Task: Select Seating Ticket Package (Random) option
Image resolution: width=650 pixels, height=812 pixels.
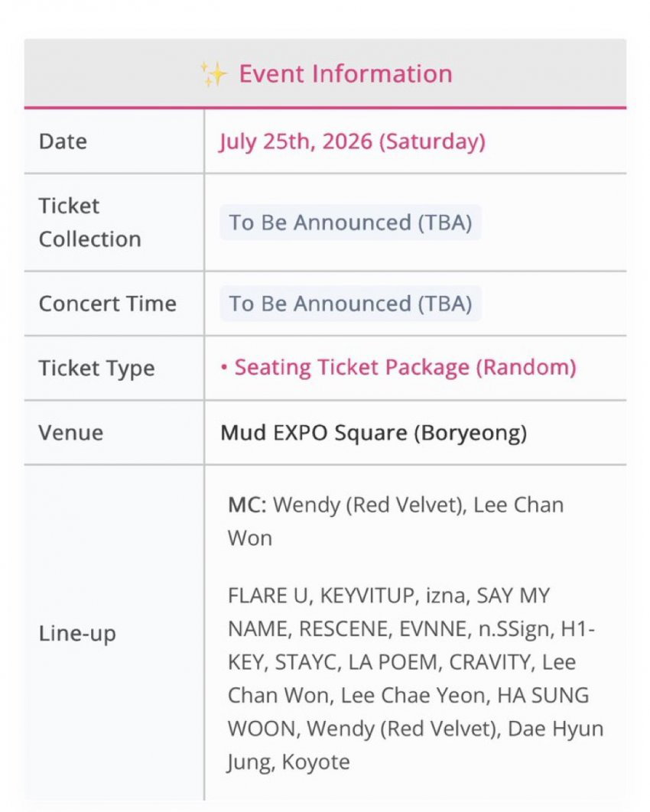Action: coord(405,368)
